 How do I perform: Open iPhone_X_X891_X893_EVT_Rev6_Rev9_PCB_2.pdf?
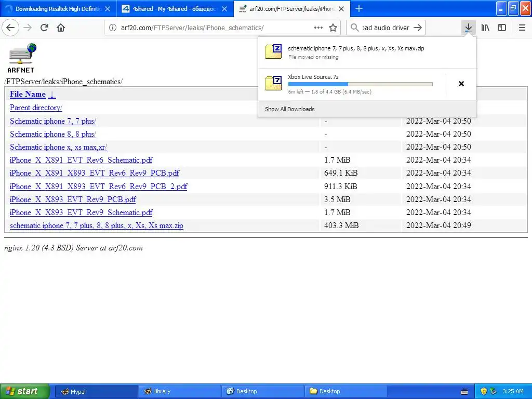[98, 187]
